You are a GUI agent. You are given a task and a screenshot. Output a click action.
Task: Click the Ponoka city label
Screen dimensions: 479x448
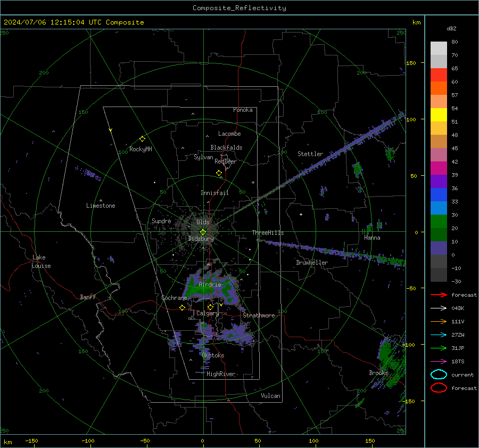coord(243,110)
